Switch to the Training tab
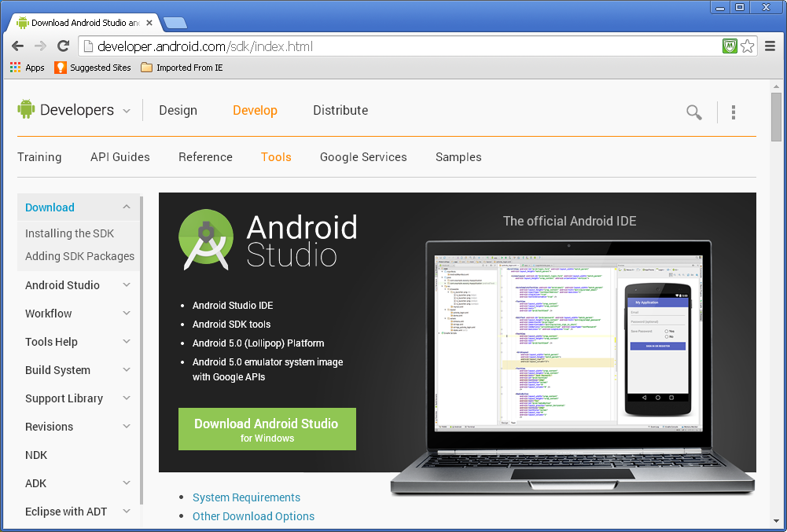This screenshot has width=787, height=532. coord(39,157)
